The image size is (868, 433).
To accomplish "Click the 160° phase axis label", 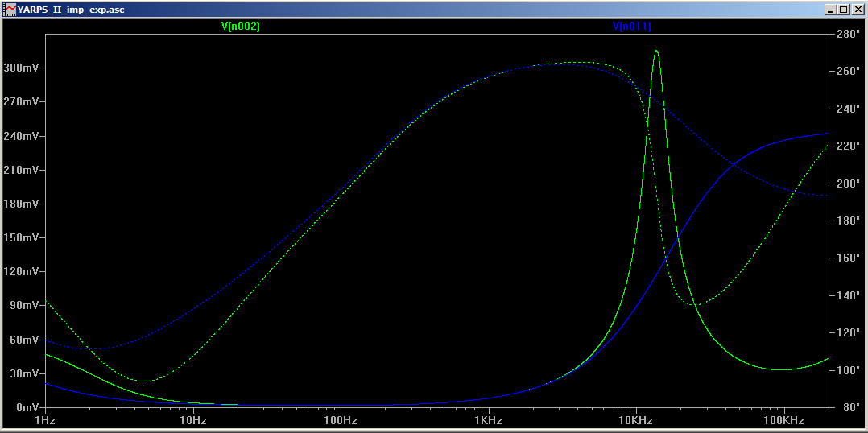I will (x=848, y=258).
